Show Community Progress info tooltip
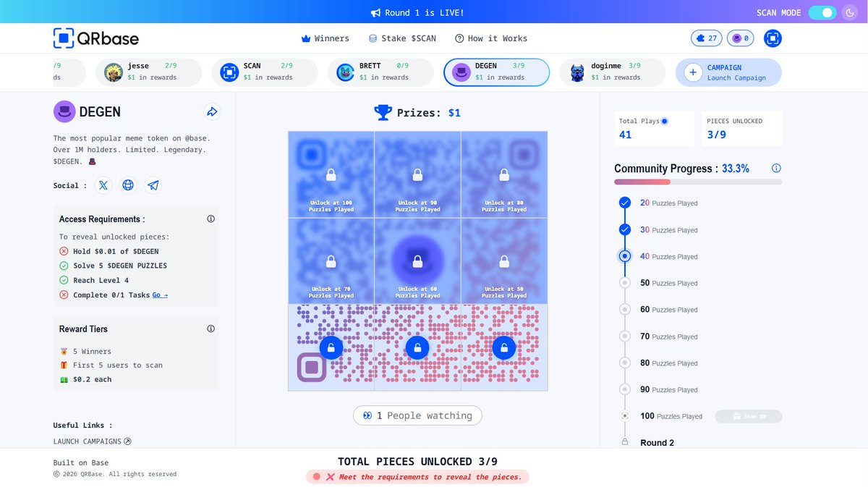 [776, 168]
